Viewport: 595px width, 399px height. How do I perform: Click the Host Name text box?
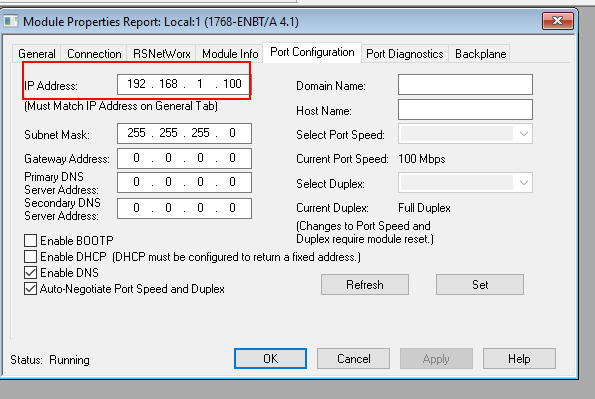point(465,109)
